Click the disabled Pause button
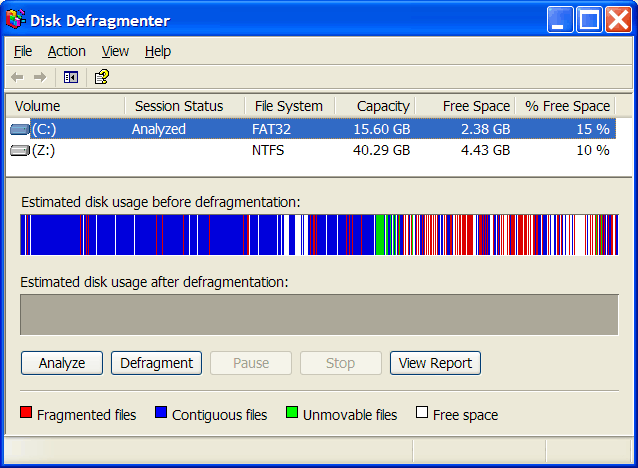Viewport: 638px width, 468px height. point(251,363)
